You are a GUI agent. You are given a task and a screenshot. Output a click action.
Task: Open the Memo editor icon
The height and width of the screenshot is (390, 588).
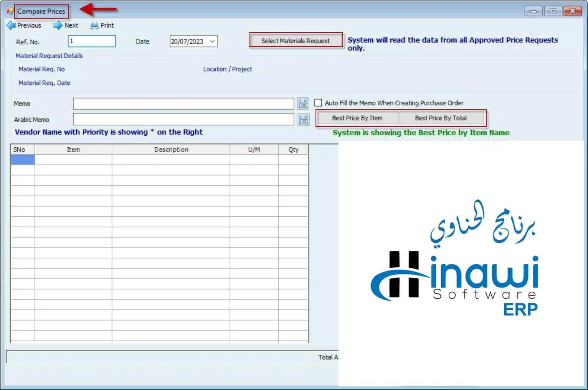[303, 104]
